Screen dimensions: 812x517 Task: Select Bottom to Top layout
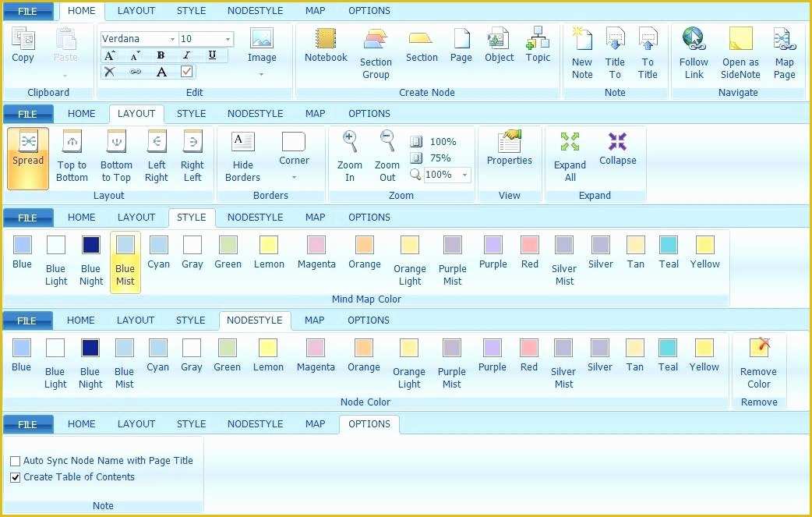tap(116, 157)
